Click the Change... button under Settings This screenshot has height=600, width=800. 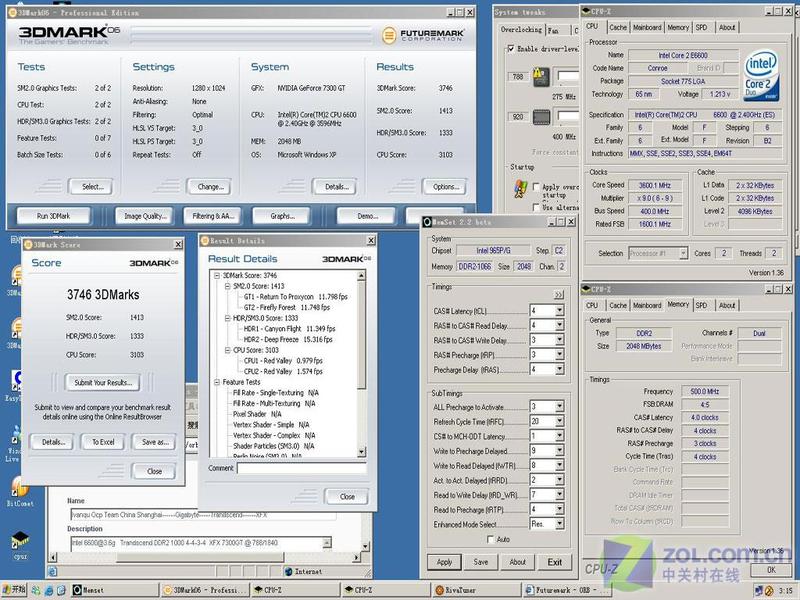pyautogui.click(x=211, y=187)
